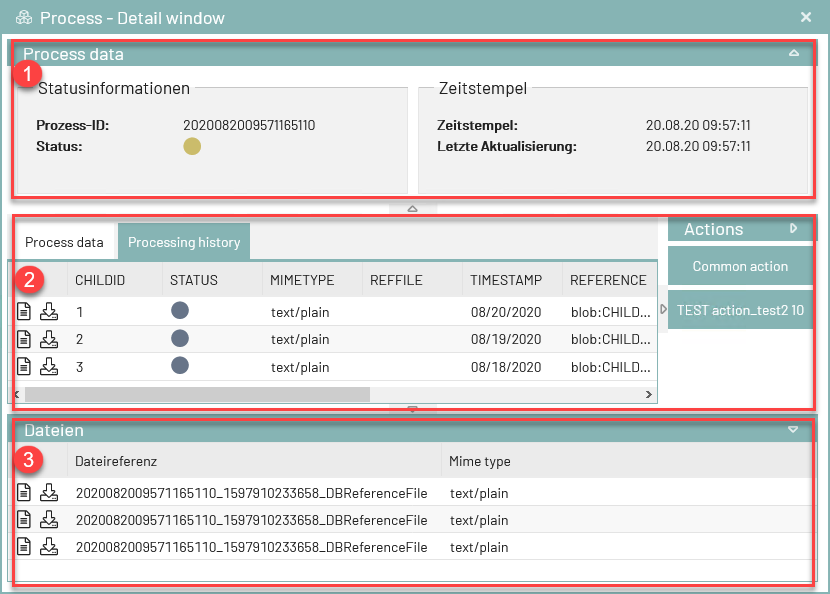
Task: Download the file for CHILDID row 1
Action: [48, 312]
